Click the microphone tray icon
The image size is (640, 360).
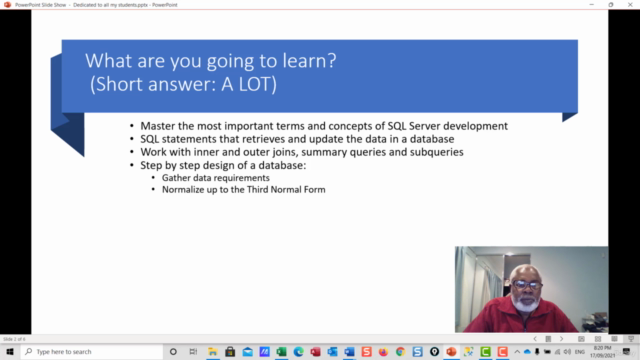[x=537, y=351]
